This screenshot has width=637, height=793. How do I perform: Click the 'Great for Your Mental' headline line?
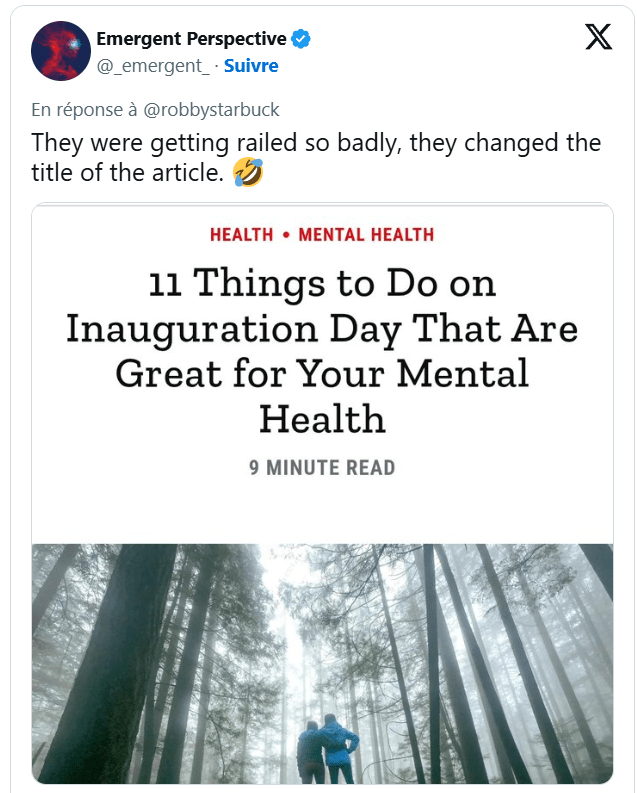pos(322,373)
